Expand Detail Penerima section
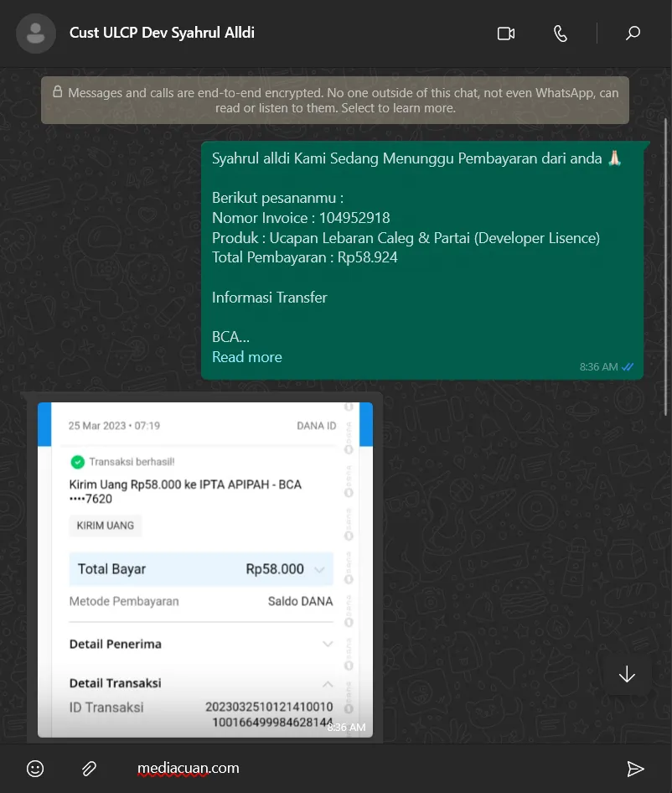The height and width of the screenshot is (793, 672). click(x=328, y=645)
